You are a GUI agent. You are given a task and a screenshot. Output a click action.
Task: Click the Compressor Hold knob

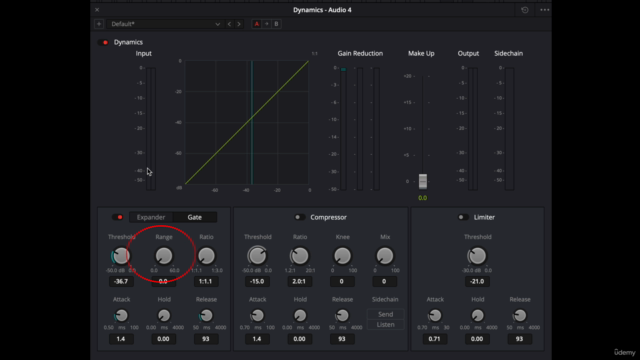[x=300, y=316]
